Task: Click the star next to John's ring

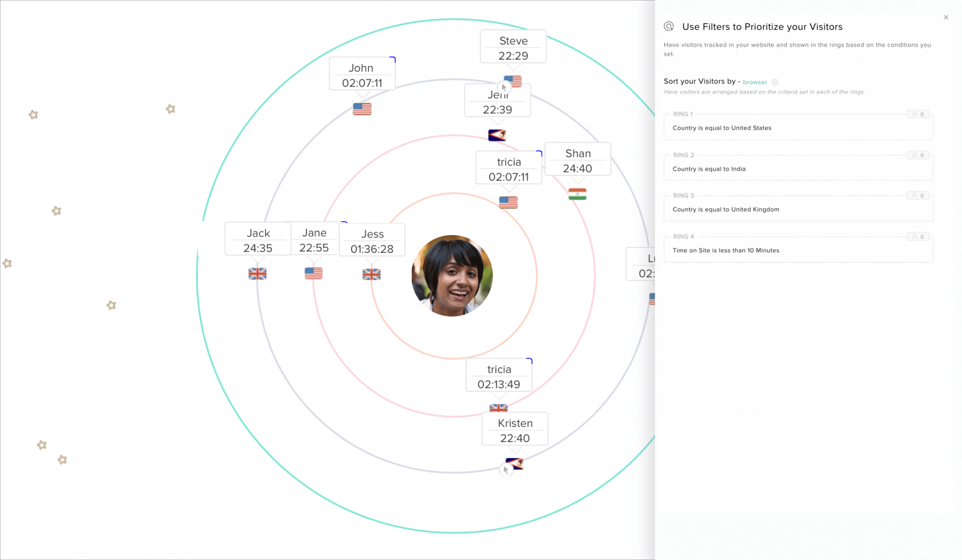Action: pos(170,109)
